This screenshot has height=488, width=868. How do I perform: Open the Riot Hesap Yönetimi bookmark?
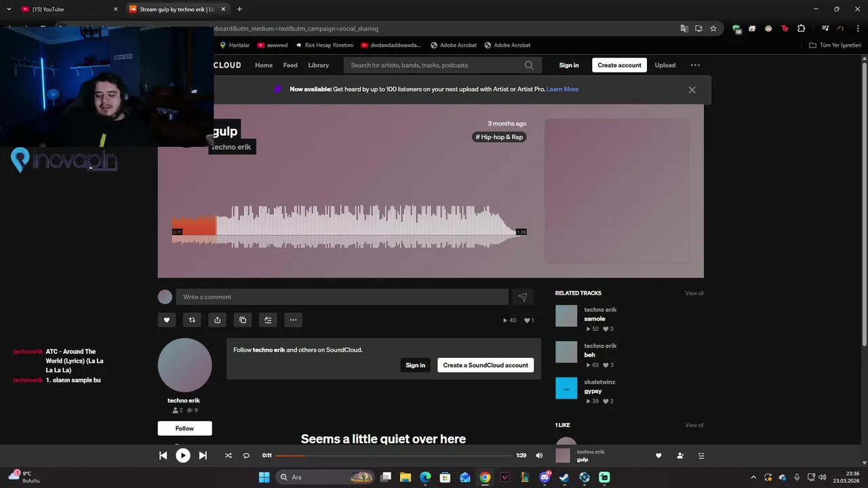tap(324, 45)
